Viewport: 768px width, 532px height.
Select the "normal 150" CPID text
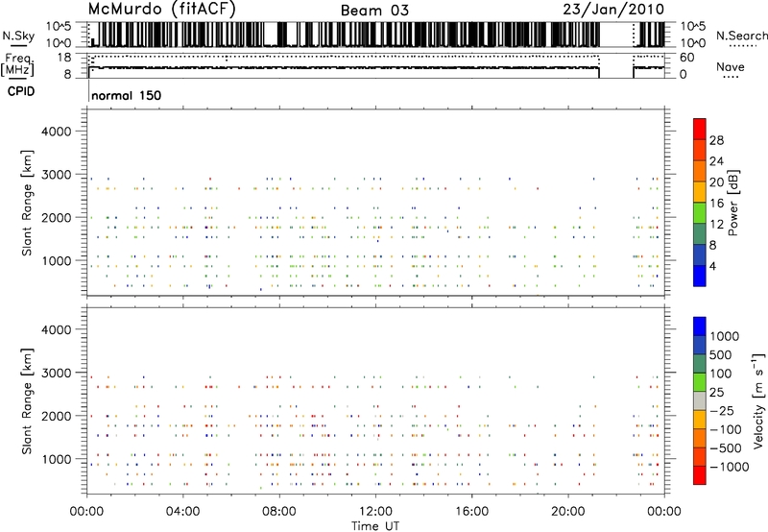point(127,96)
